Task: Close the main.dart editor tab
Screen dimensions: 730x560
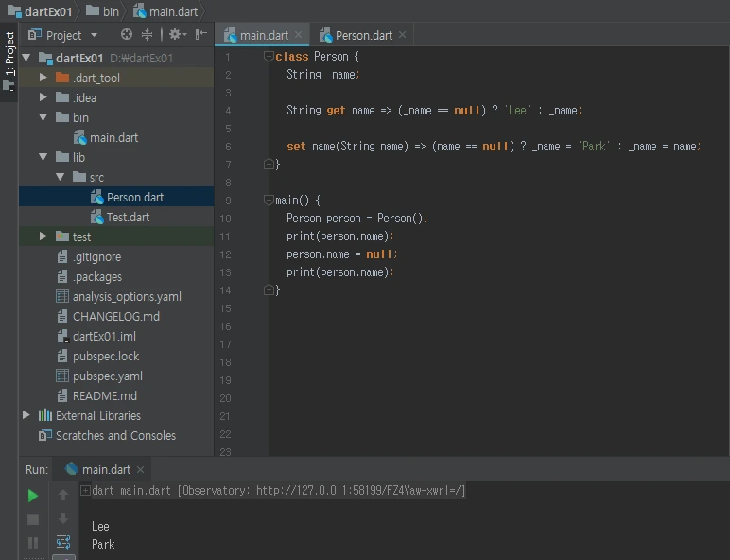Action: coord(299,35)
